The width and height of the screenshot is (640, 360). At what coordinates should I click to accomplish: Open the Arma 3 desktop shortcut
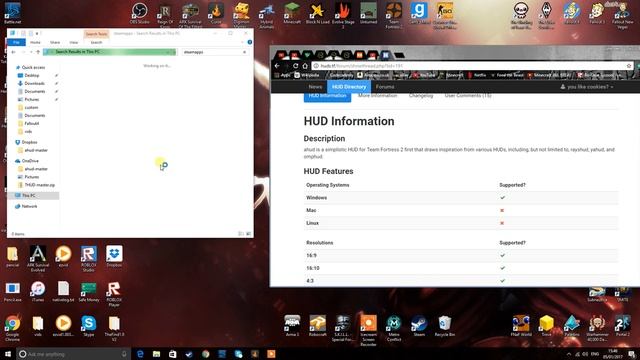pos(292,326)
